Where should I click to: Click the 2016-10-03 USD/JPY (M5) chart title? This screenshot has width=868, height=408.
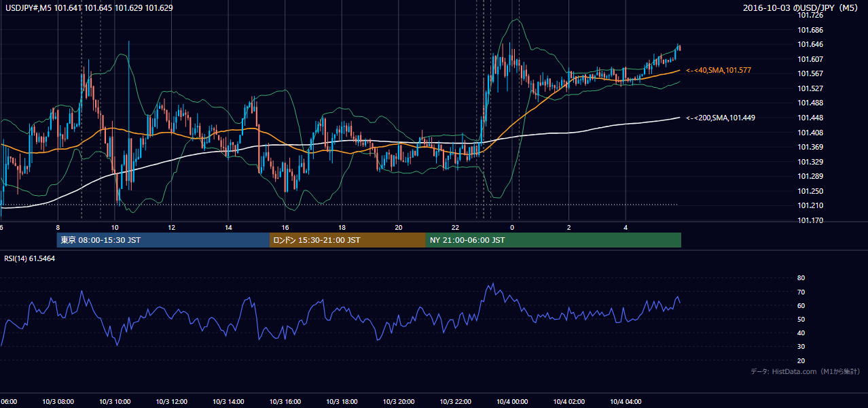(x=802, y=8)
